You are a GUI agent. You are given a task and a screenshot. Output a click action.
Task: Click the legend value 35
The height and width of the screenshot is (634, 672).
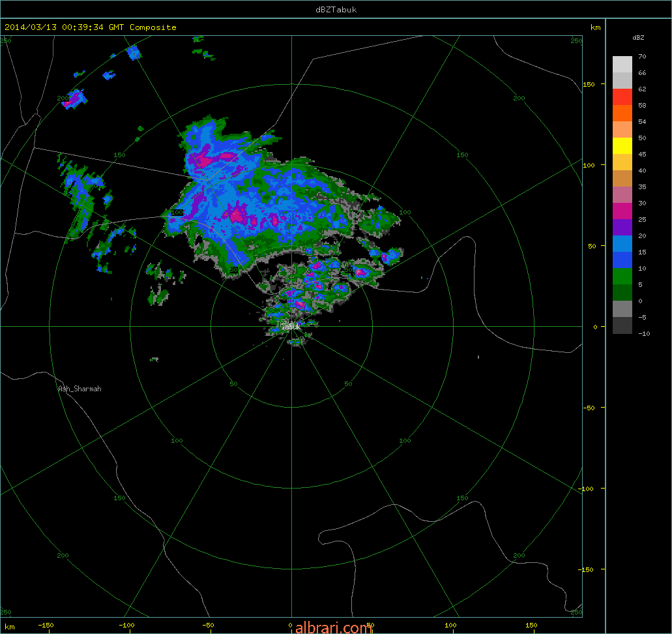[642, 187]
